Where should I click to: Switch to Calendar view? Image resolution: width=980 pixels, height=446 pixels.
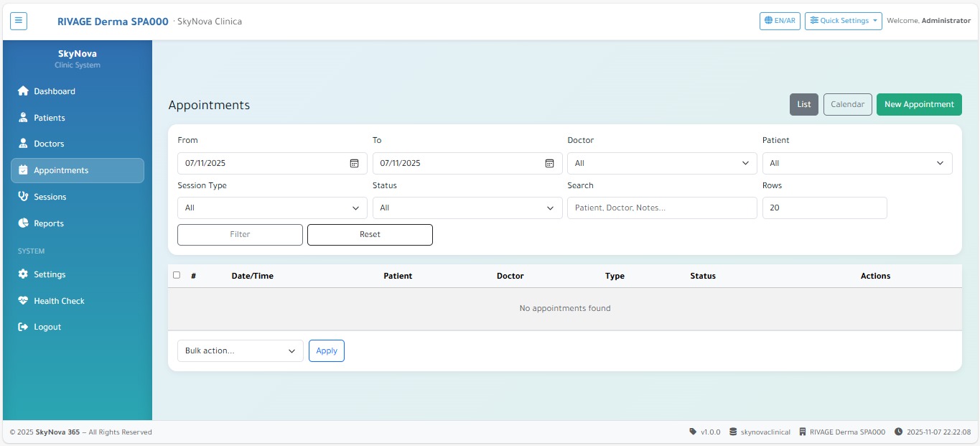click(x=847, y=104)
